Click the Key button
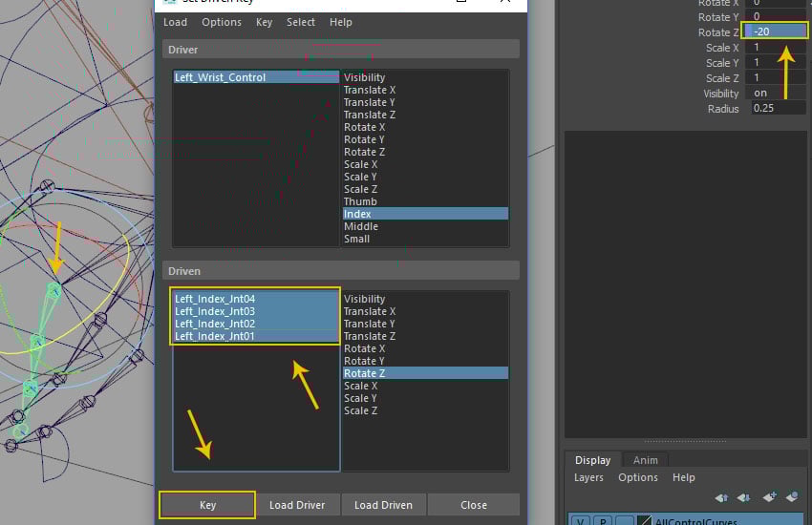 pyautogui.click(x=207, y=505)
